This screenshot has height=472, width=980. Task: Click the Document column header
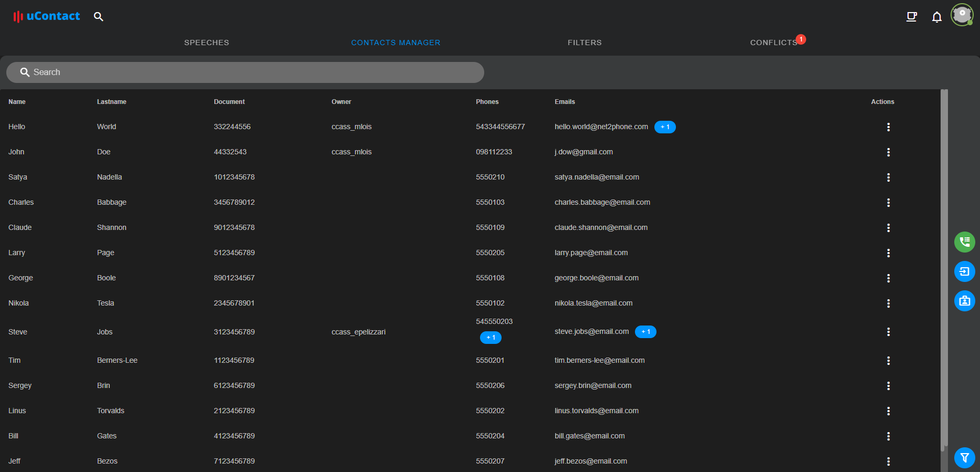pos(229,102)
